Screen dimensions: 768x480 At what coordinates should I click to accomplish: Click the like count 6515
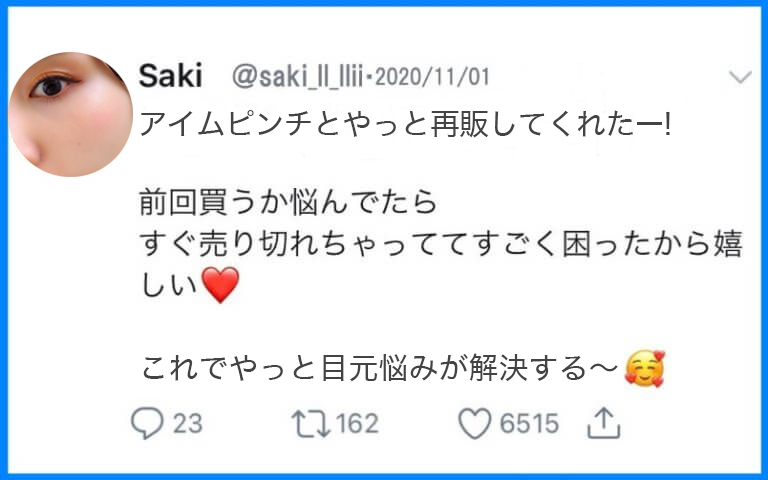click(x=529, y=424)
